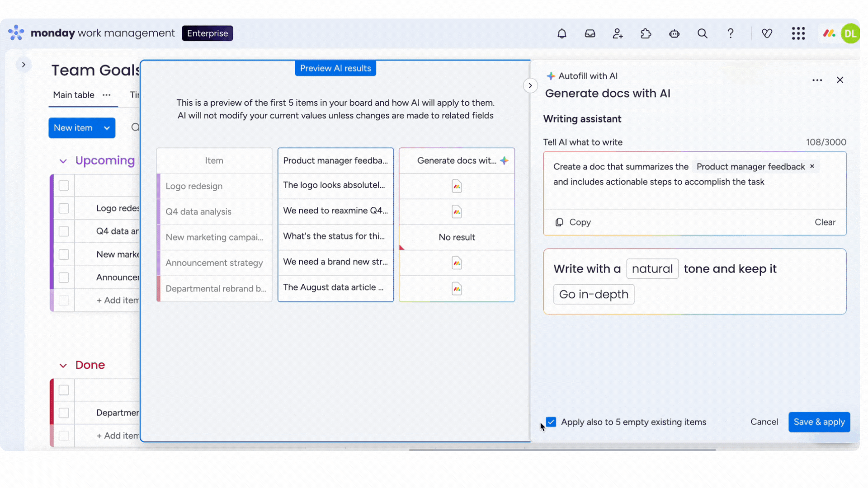
Task: Open generated doc for Logo redesign
Action: coord(457,186)
